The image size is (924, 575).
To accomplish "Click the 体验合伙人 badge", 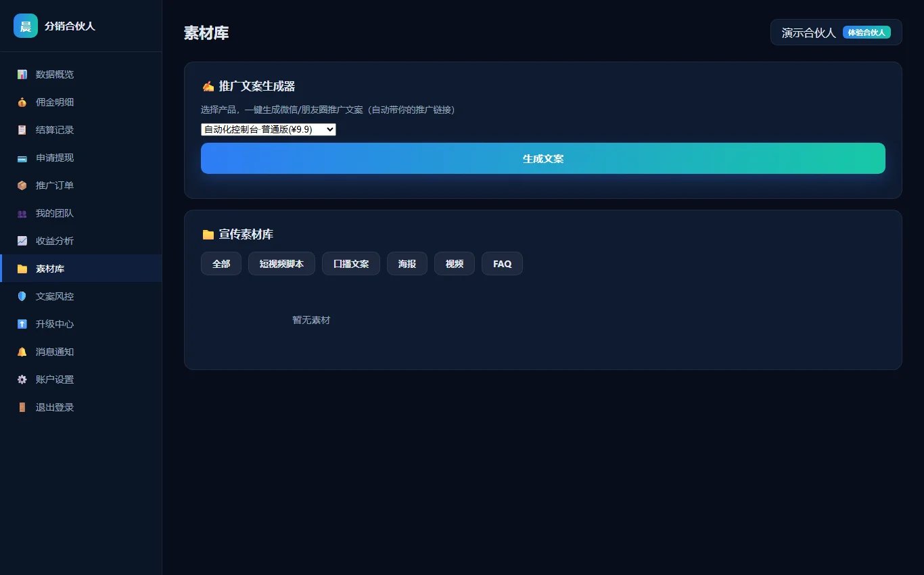I will [x=867, y=32].
